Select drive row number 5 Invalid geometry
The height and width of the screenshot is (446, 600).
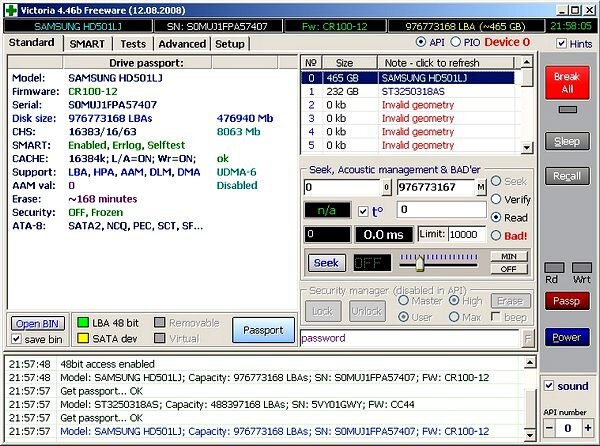408,145
